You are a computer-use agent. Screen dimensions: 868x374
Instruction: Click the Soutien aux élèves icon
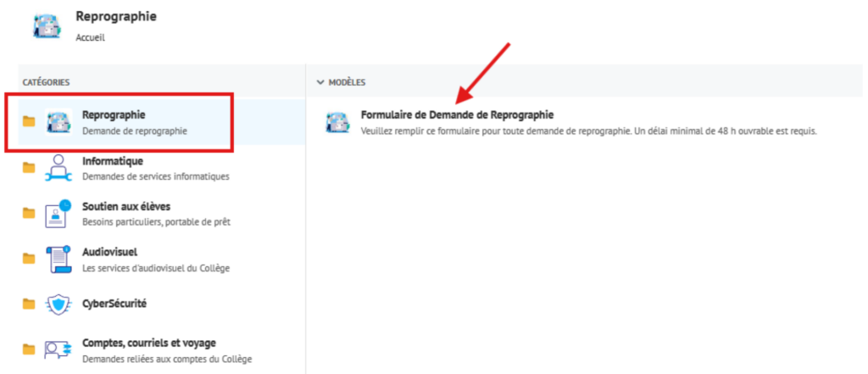click(x=58, y=213)
